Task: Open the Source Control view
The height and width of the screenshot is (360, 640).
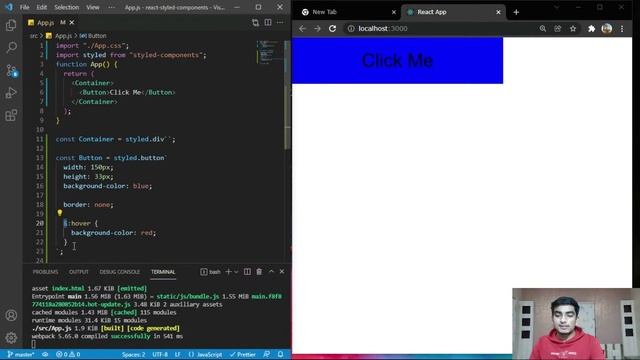Action: [x=11, y=70]
